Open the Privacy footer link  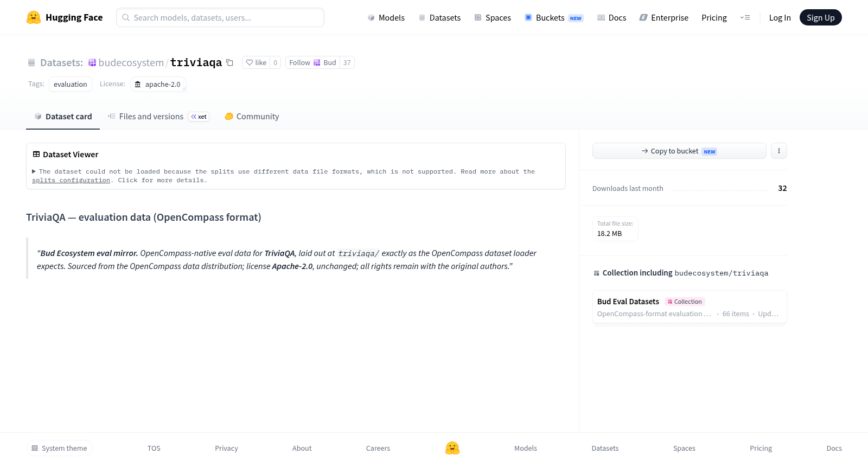click(226, 448)
